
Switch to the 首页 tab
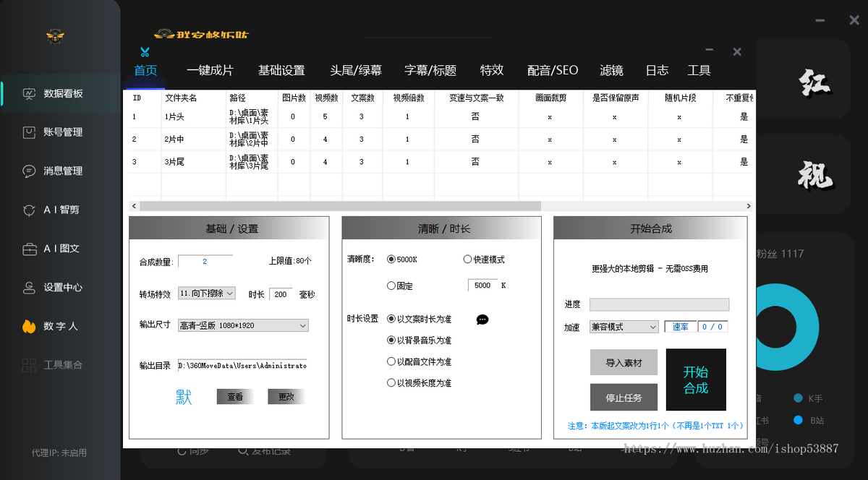pyautogui.click(x=145, y=70)
